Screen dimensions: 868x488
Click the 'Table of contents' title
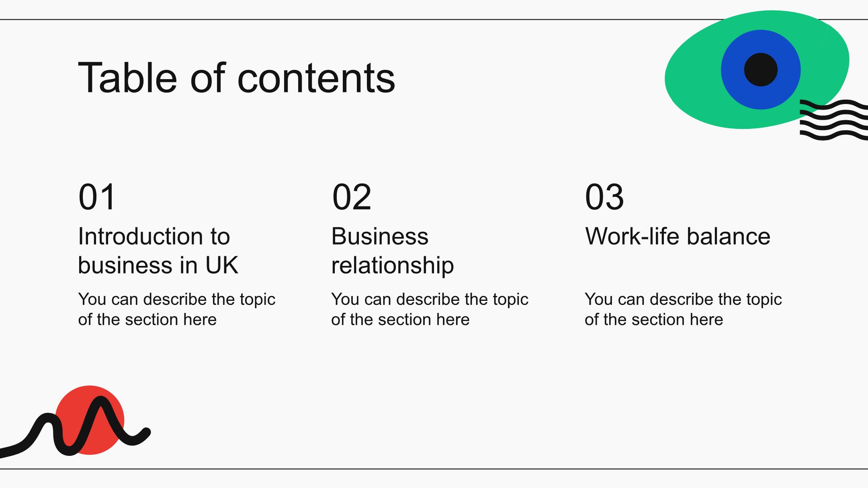[236, 78]
